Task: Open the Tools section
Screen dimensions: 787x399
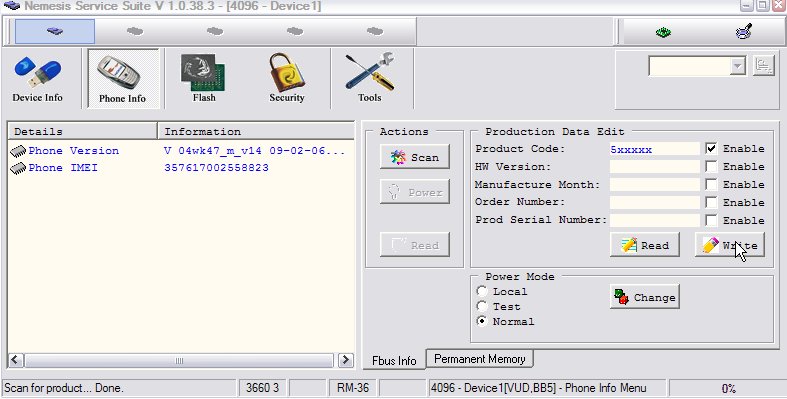Action: point(369,79)
